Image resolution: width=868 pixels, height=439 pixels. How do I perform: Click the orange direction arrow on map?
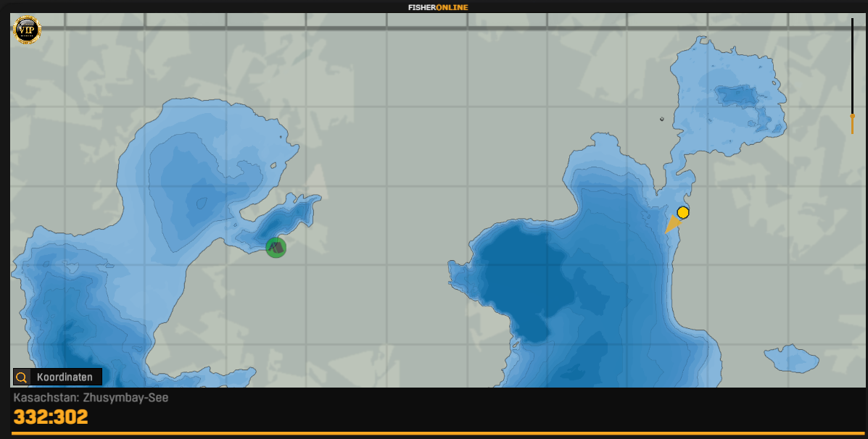[x=673, y=225]
